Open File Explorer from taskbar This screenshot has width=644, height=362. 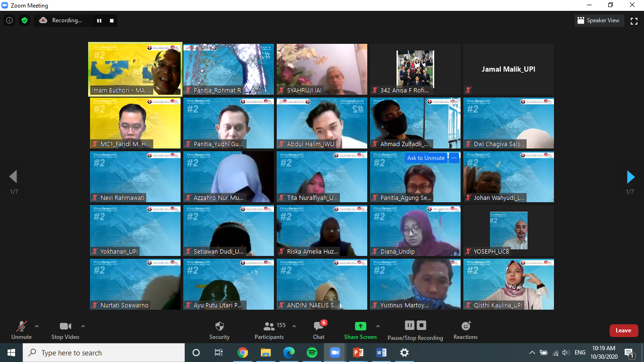tap(266, 353)
